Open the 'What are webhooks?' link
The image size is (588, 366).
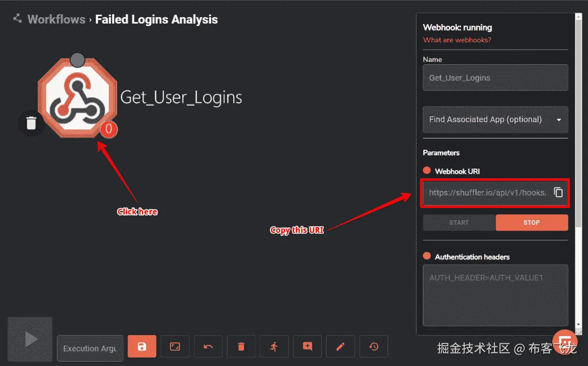[x=457, y=40]
